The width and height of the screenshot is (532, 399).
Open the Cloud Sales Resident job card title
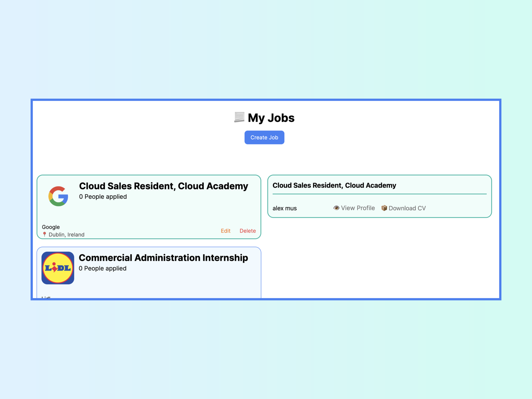point(163,186)
